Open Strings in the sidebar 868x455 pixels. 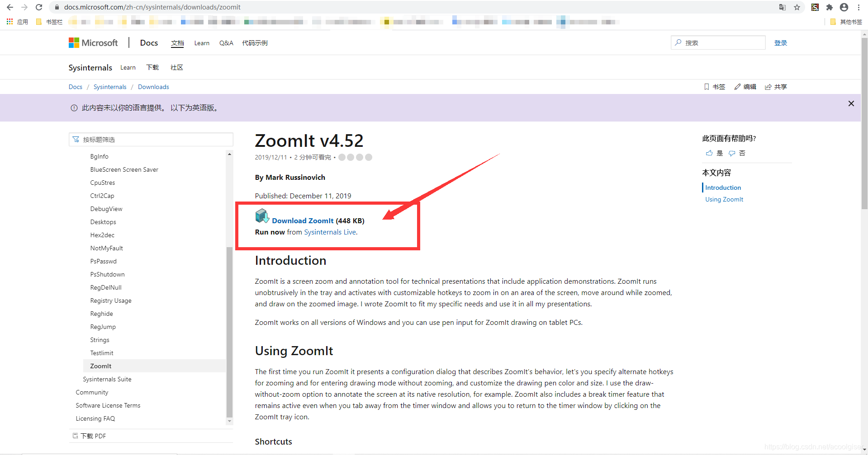click(x=100, y=340)
